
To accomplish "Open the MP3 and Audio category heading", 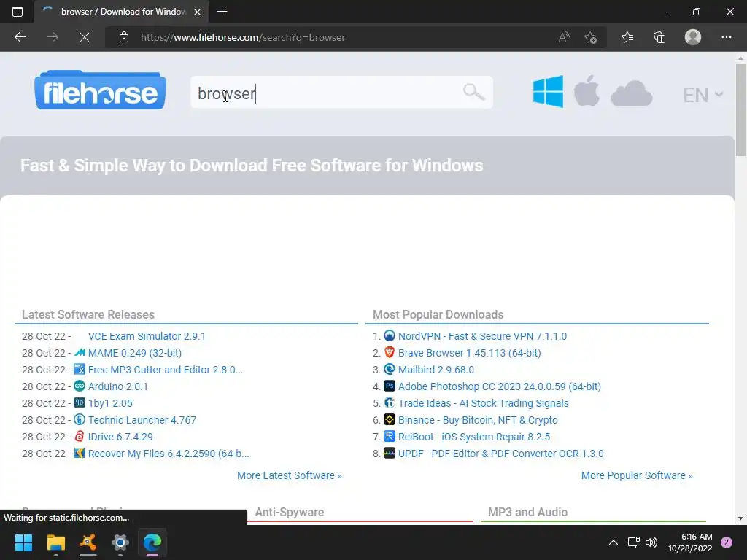I will [x=527, y=512].
